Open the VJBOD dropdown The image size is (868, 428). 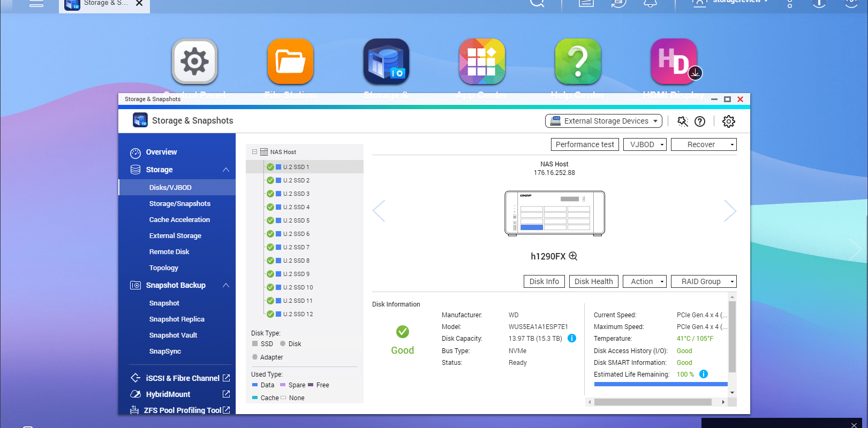(x=645, y=144)
